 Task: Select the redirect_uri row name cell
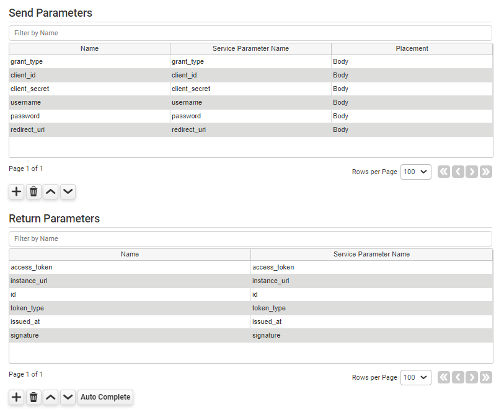point(89,129)
